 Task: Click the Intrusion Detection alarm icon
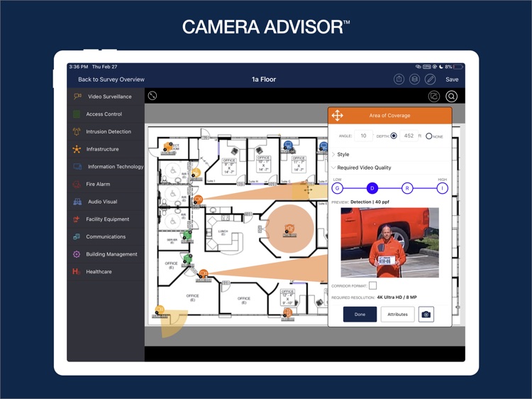coord(77,131)
